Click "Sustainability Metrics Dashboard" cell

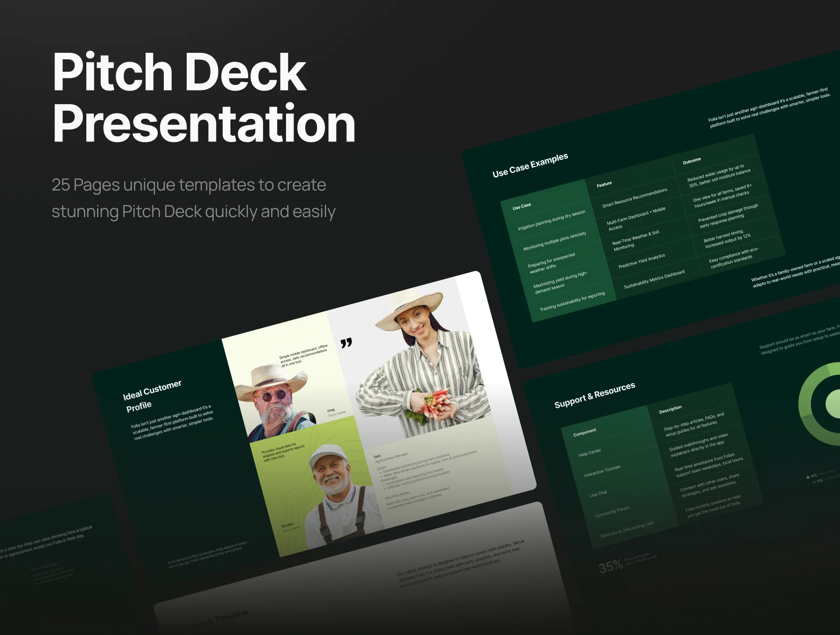(654, 279)
